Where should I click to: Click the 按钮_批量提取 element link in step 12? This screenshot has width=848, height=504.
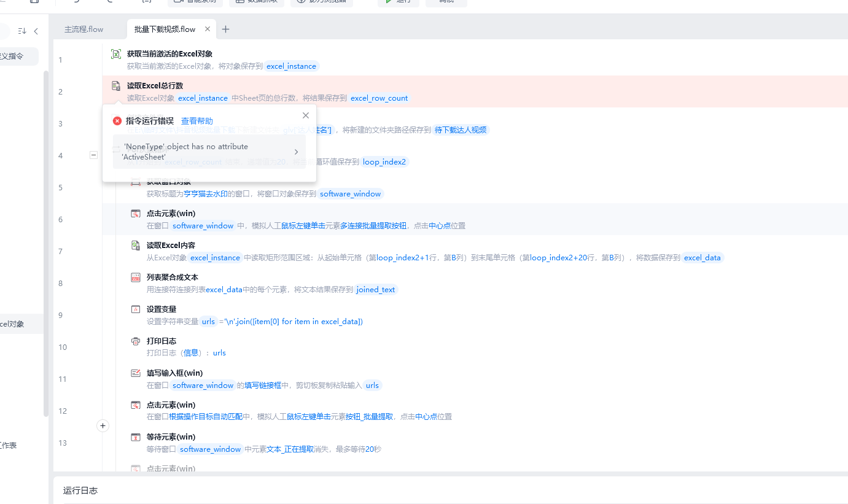pos(369,417)
